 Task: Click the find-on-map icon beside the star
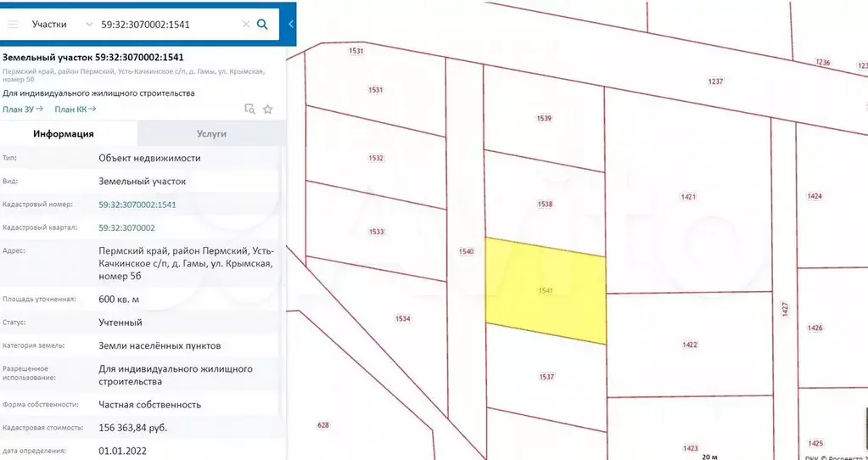coord(250,109)
